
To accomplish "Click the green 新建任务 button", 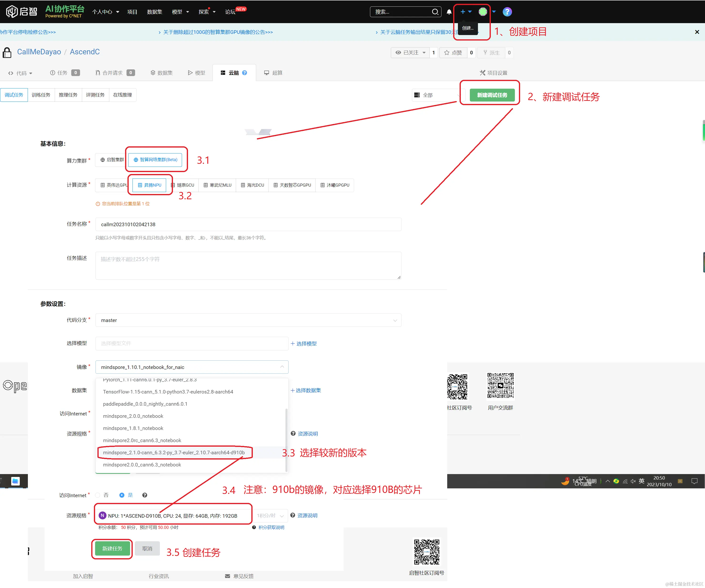I will pos(112,549).
